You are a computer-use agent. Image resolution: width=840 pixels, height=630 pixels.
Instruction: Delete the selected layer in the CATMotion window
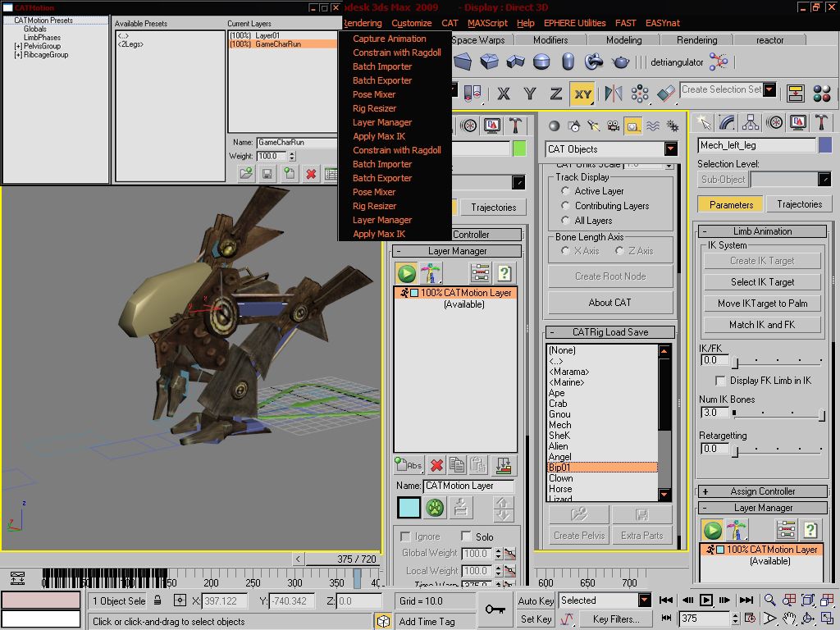pos(311,174)
